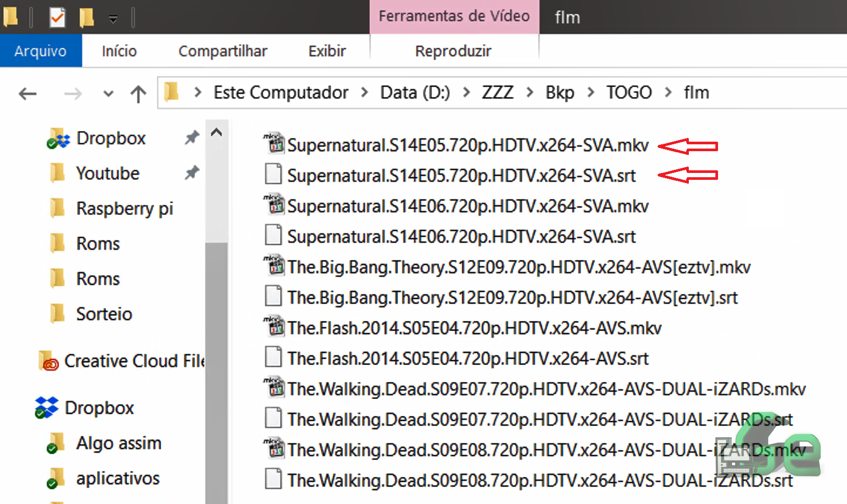Viewport: 847px width, 504px height.
Task: Go forward with the right arrow button
Action: click(73, 94)
